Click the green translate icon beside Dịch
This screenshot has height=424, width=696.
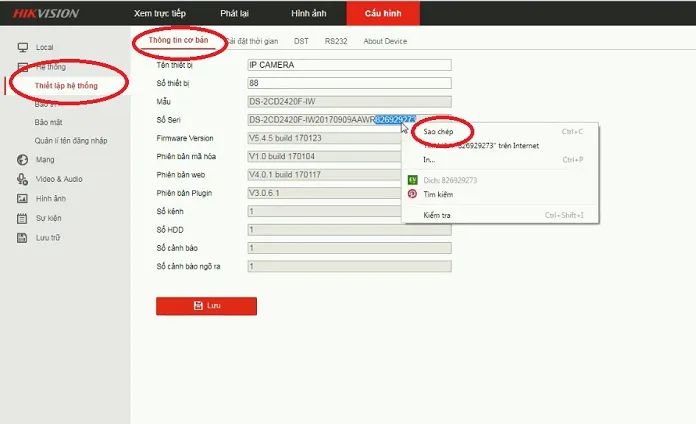412,180
